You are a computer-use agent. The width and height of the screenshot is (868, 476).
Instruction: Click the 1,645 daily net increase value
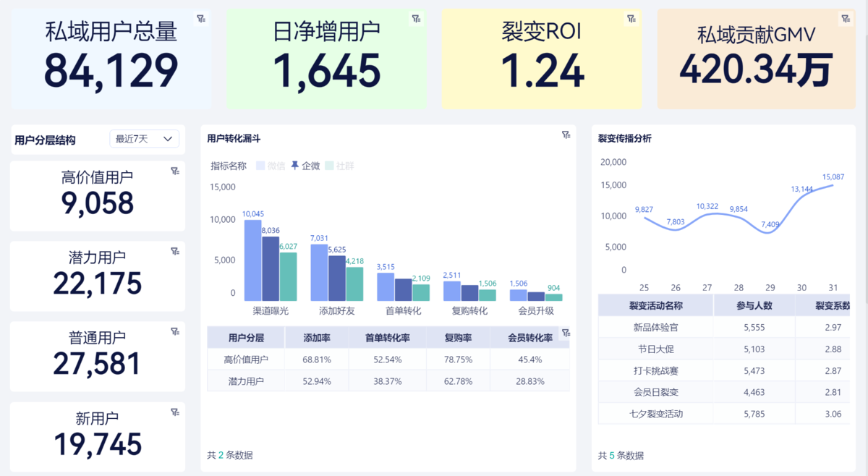click(327, 71)
